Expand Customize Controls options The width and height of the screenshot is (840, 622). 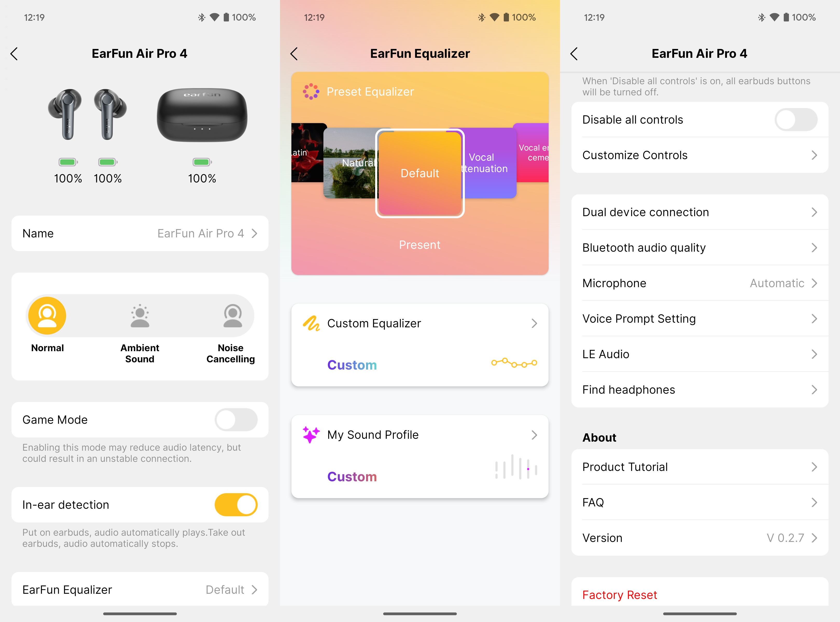click(699, 155)
